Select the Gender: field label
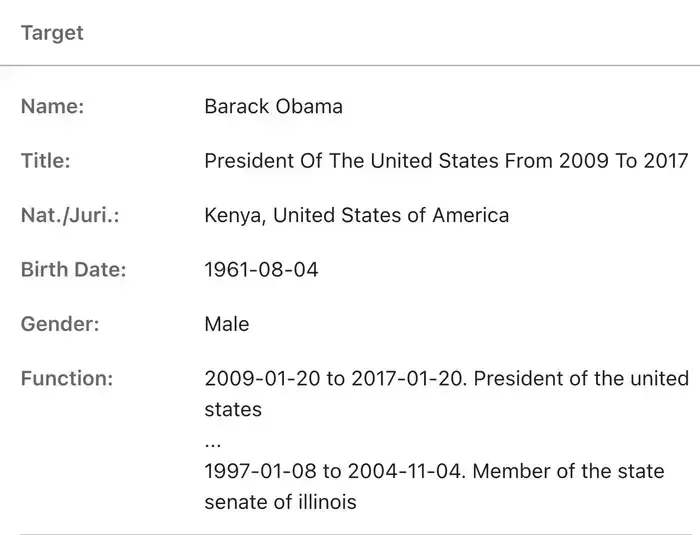 [60, 324]
